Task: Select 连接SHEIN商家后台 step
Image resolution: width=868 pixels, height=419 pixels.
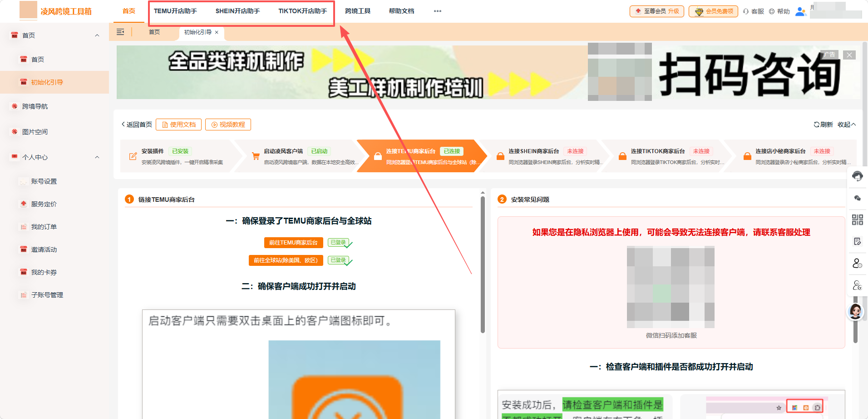Action: tap(545, 156)
